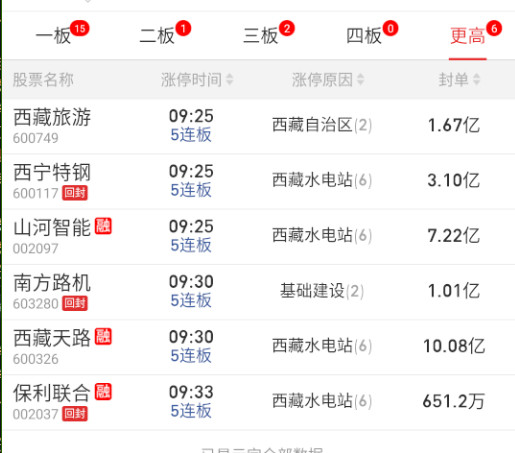The height and width of the screenshot is (453, 515).
Task: Click 5连板 label in 西藏旅游 row
Action: coord(191,135)
